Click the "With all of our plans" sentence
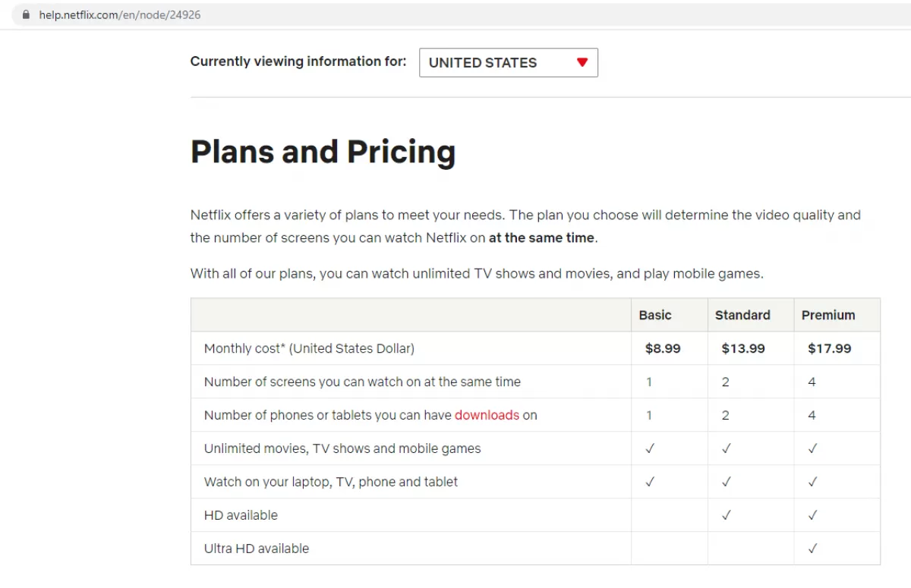911x588 pixels. tap(477, 273)
